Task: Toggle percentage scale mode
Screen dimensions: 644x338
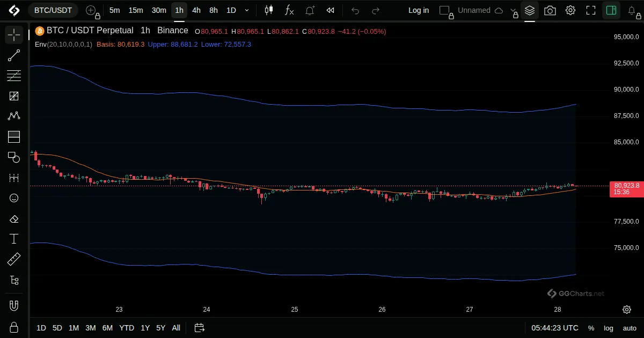Action: click(x=591, y=328)
